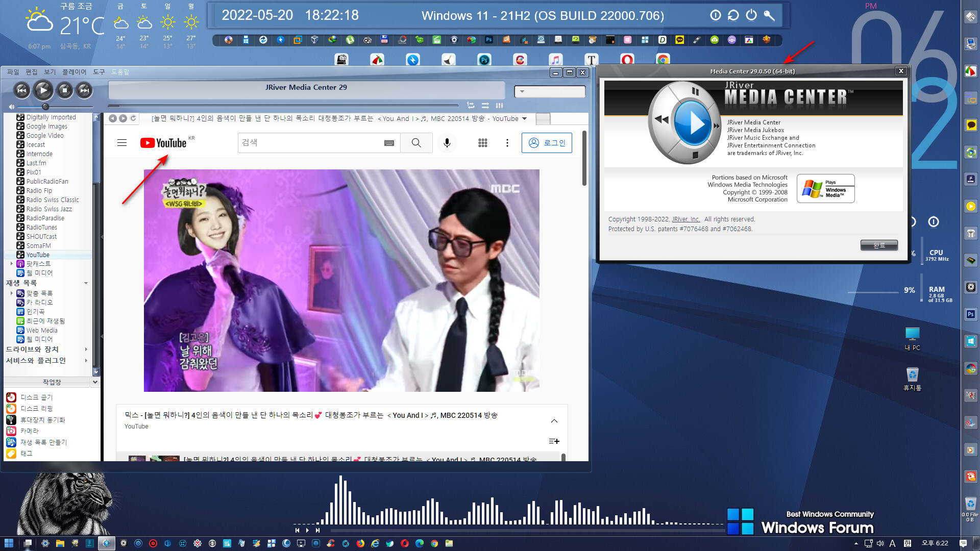Open the 도구 menu

click(x=99, y=72)
